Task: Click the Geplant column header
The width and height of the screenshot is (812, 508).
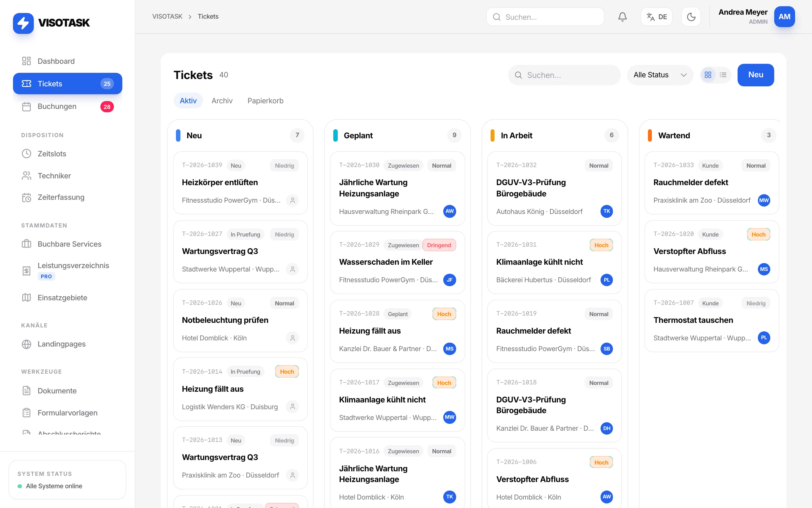Action: click(x=397, y=135)
